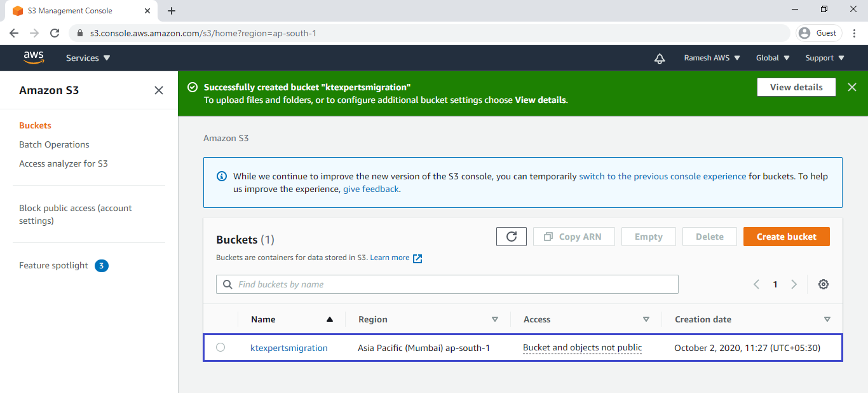The height and width of the screenshot is (393, 868).
Task: Open the Global region dropdown
Action: [x=773, y=58]
